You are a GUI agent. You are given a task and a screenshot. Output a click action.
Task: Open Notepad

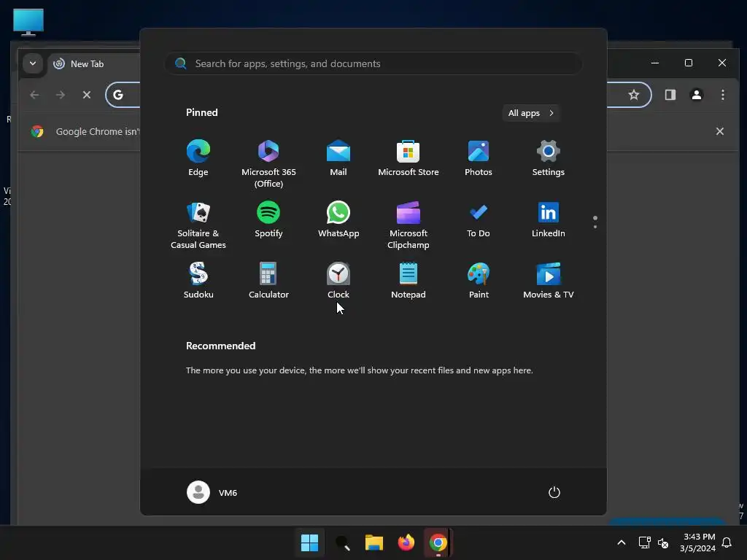[x=409, y=281]
